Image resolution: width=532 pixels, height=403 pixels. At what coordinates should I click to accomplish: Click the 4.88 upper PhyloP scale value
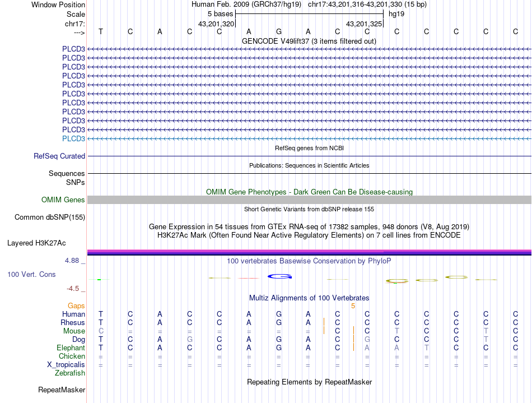pyautogui.click(x=72, y=261)
